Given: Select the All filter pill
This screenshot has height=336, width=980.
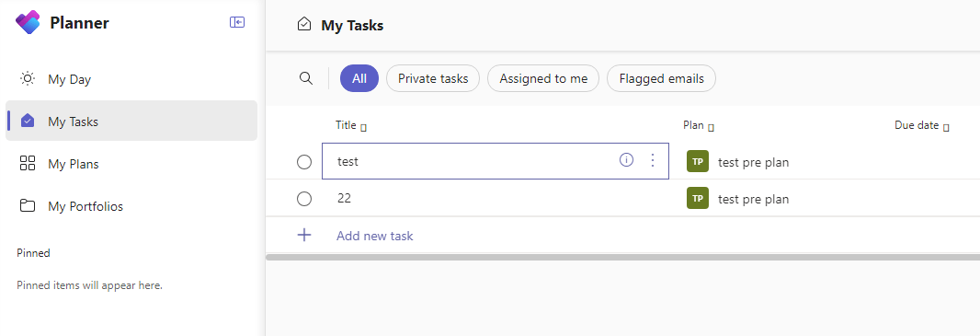Looking at the screenshot, I should click(x=359, y=78).
